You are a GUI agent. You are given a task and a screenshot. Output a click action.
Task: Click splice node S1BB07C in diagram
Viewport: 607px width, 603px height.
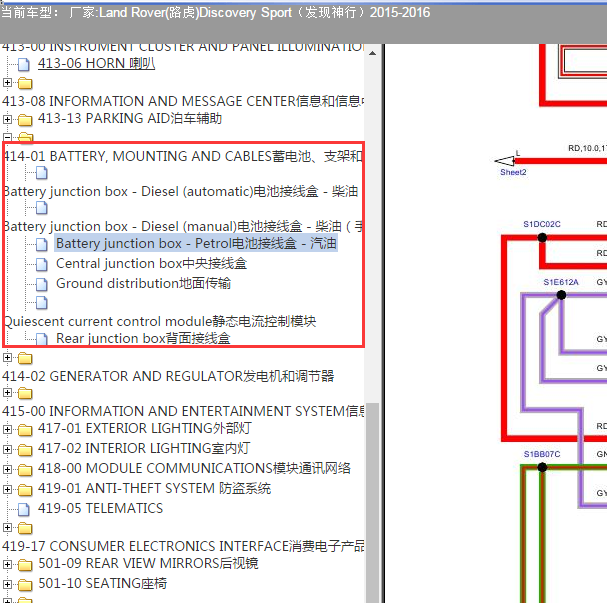(x=542, y=468)
